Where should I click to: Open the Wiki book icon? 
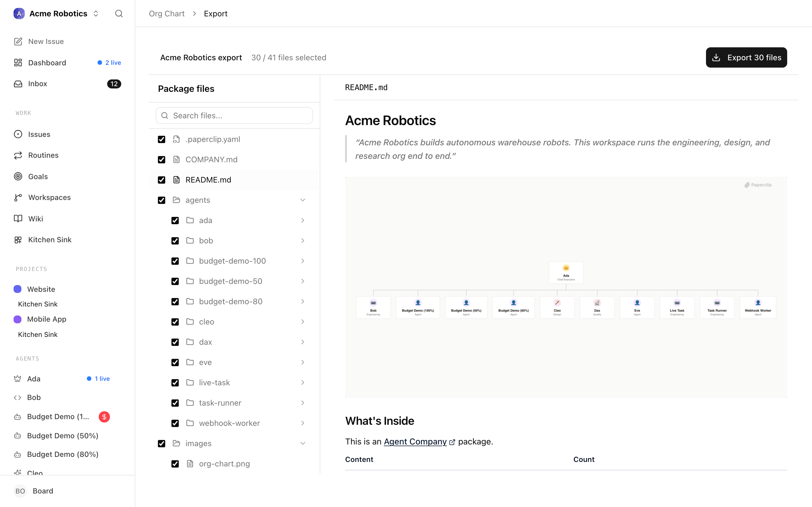(x=18, y=219)
